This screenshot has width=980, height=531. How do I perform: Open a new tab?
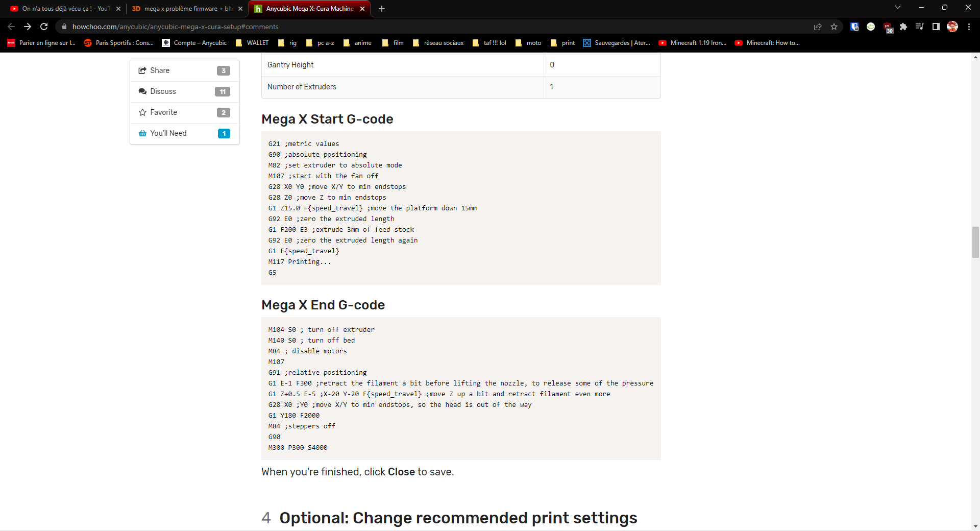382,9
